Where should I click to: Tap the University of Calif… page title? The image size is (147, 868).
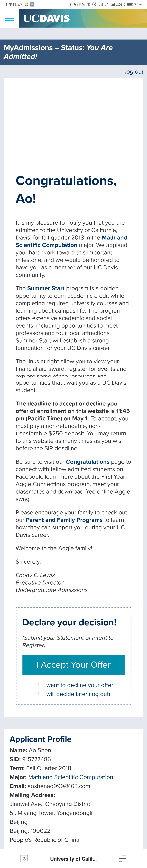click(x=73, y=859)
